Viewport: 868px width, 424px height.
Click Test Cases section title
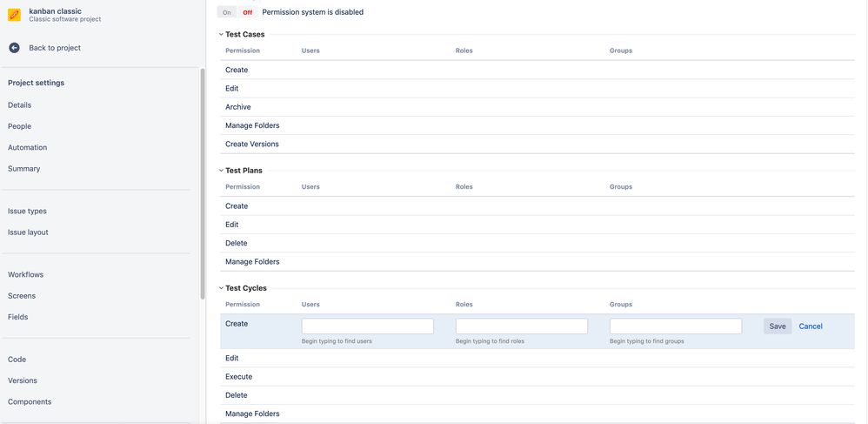(x=245, y=34)
